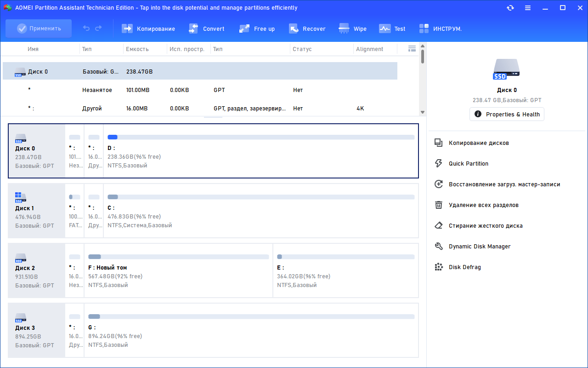Screen dimensions: 588x368
Task: Select partition E: on Диск 2
Action: 346,270
